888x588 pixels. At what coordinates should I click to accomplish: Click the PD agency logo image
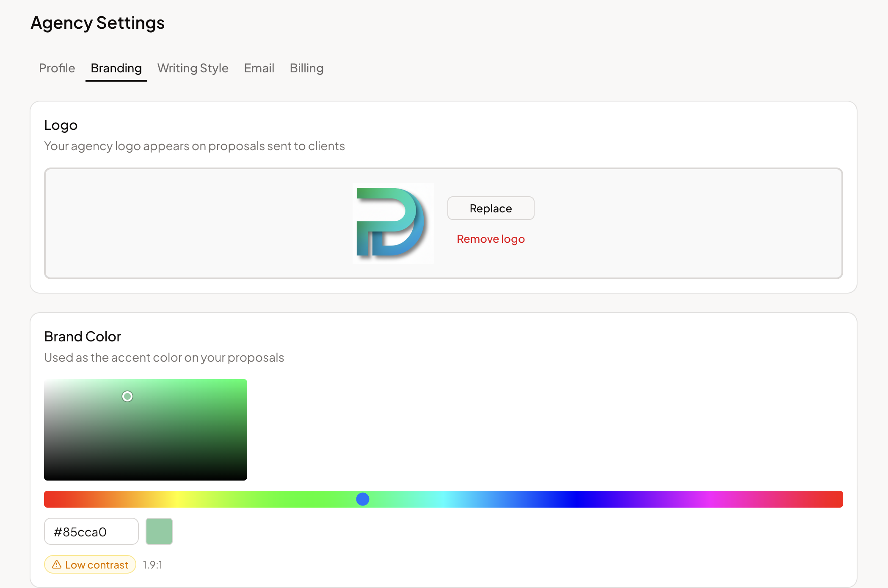393,223
